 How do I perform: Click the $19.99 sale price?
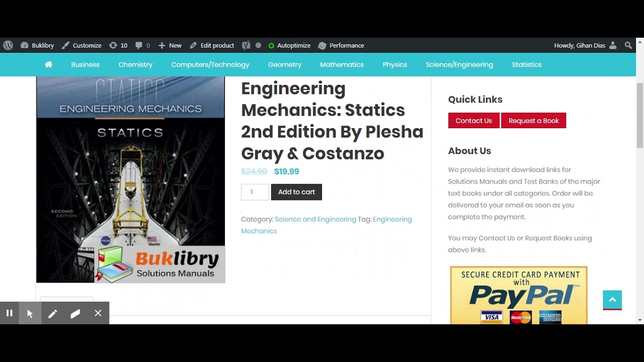tap(286, 171)
